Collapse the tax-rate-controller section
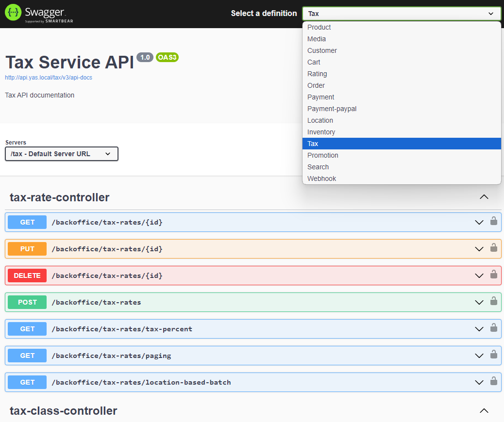This screenshot has height=422, width=504. click(x=484, y=197)
